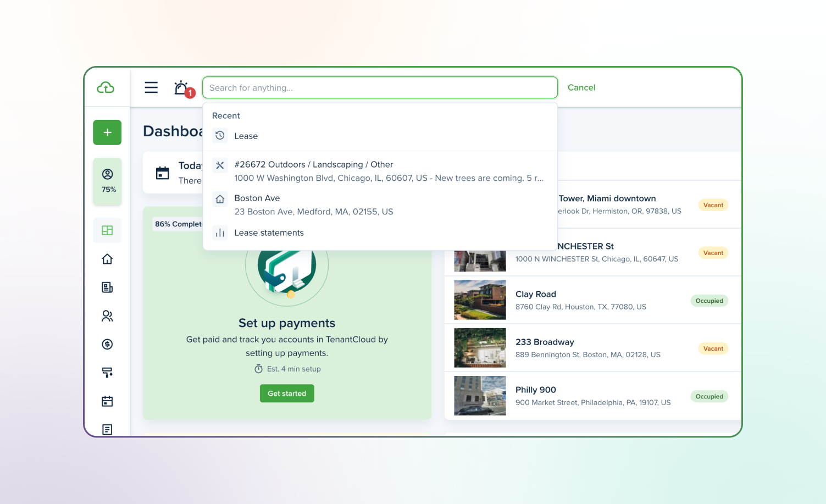
Task: Click the house icon beside Boston Ave
Action: [220, 199]
